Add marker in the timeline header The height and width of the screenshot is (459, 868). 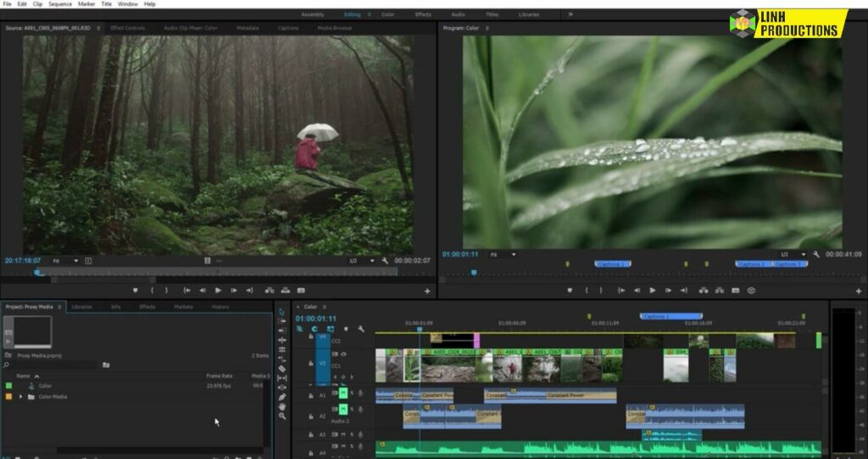tap(346, 329)
